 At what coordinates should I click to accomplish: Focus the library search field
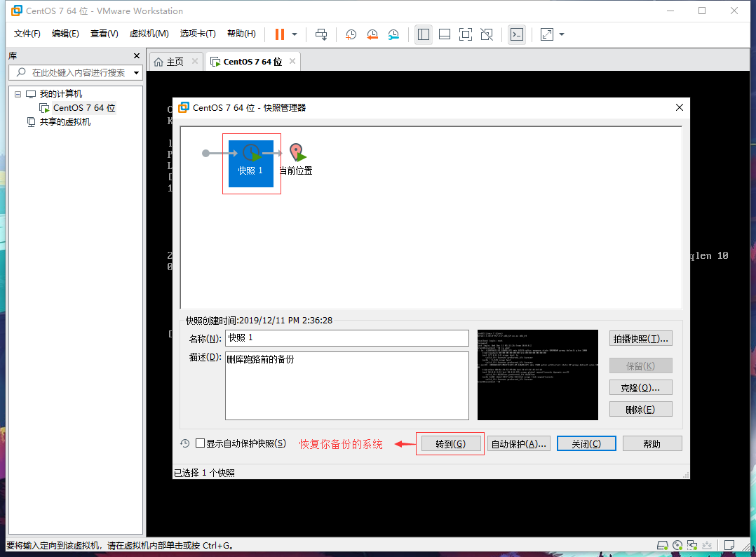75,73
